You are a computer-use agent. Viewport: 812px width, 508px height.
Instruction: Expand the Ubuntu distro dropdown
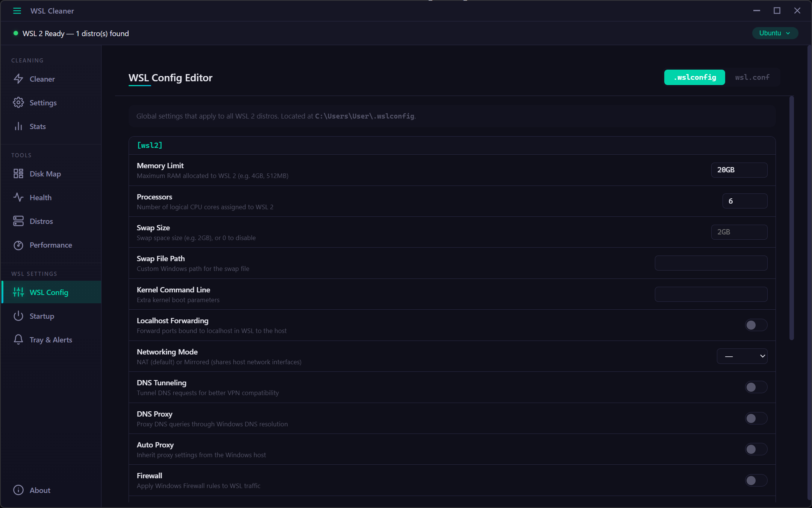click(775, 33)
